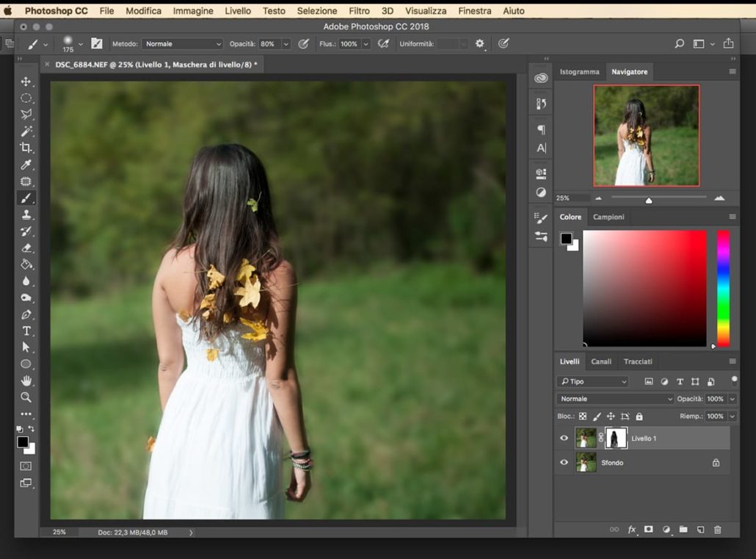The image size is (756, 559).
Task: Click the Navigator zoom slider handle
Action: [x=649, y=201]
